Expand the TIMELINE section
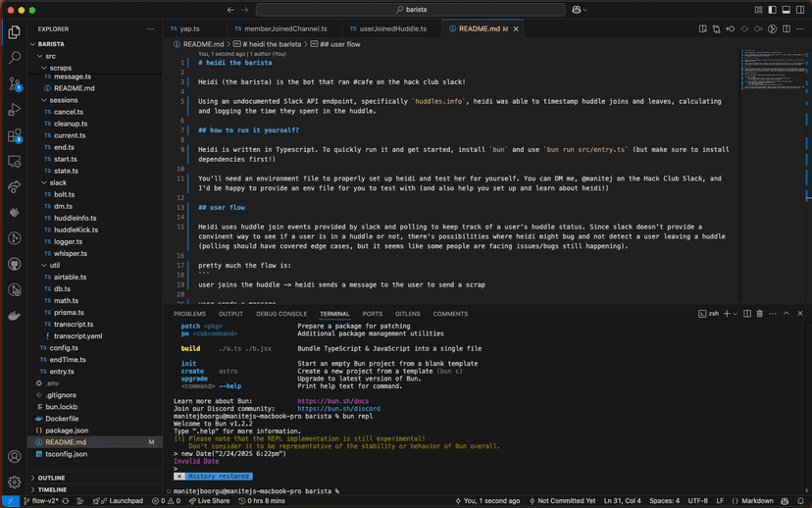The height and width of the screenshot is (508, 812). [x=52, y=489]
